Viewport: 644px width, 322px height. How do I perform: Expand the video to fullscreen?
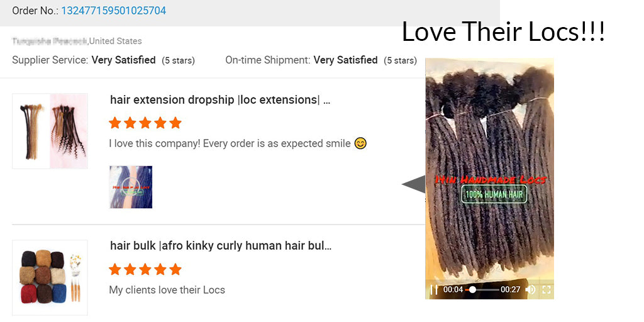coord(547,290)
